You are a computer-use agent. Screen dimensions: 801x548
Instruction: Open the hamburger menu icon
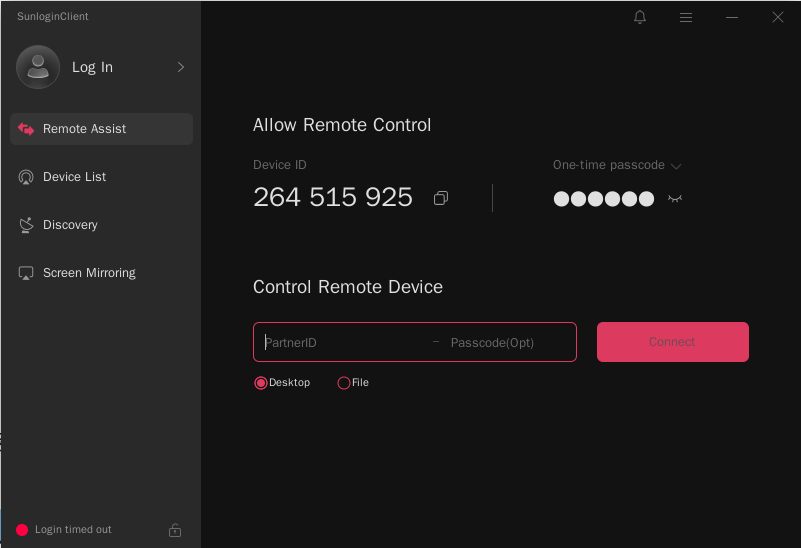point(686,17)
